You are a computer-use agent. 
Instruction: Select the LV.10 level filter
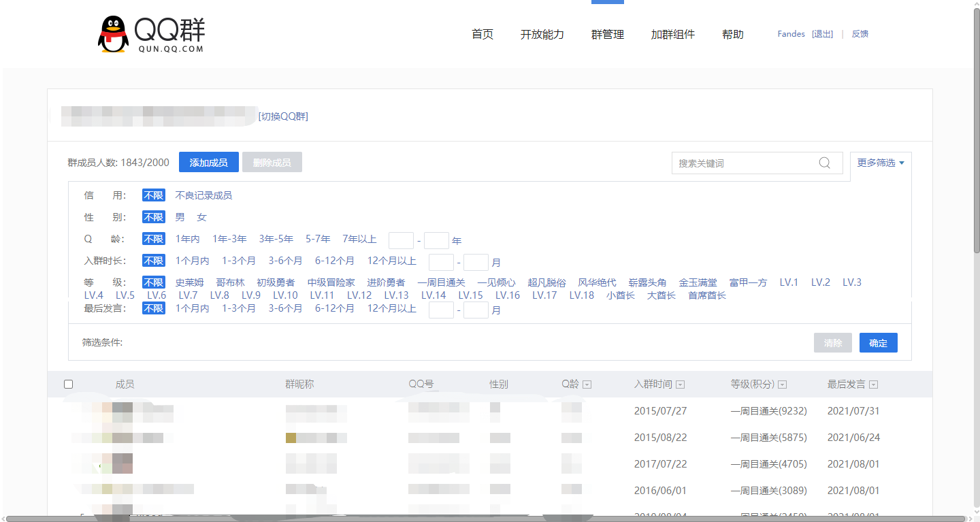(x=284, y=295)
